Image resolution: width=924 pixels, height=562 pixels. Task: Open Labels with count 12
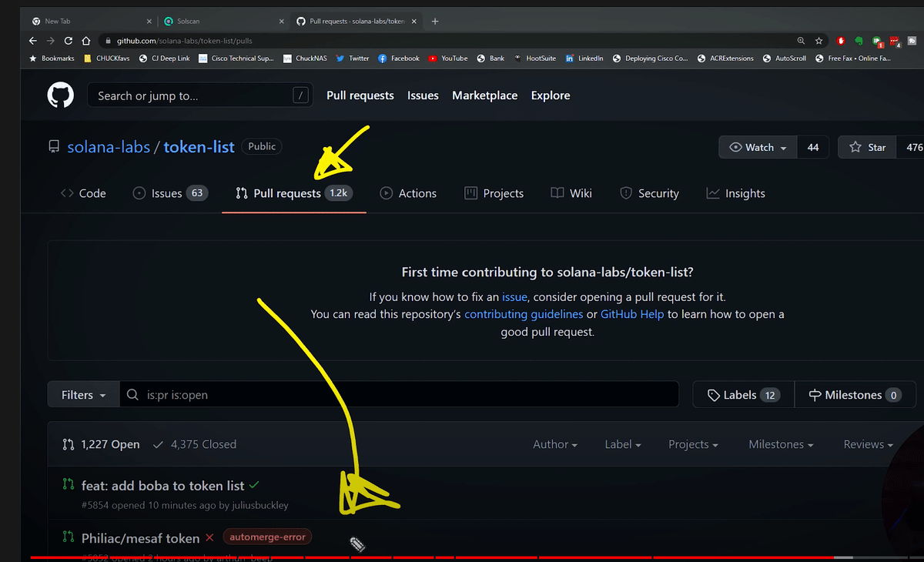pos(744,394)
